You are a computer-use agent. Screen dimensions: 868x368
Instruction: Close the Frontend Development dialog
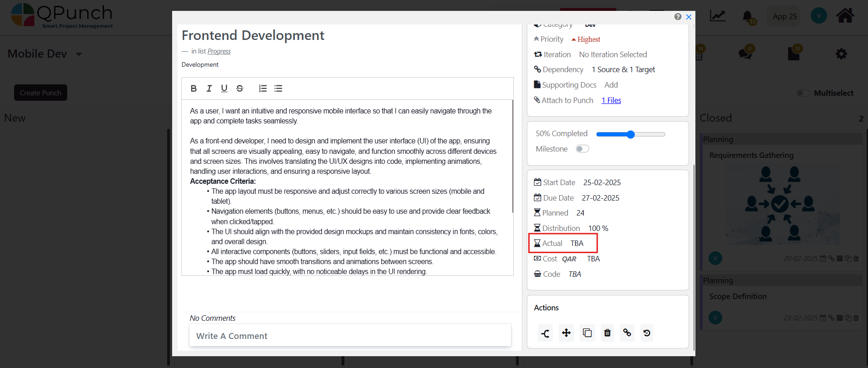click(689, 17)
